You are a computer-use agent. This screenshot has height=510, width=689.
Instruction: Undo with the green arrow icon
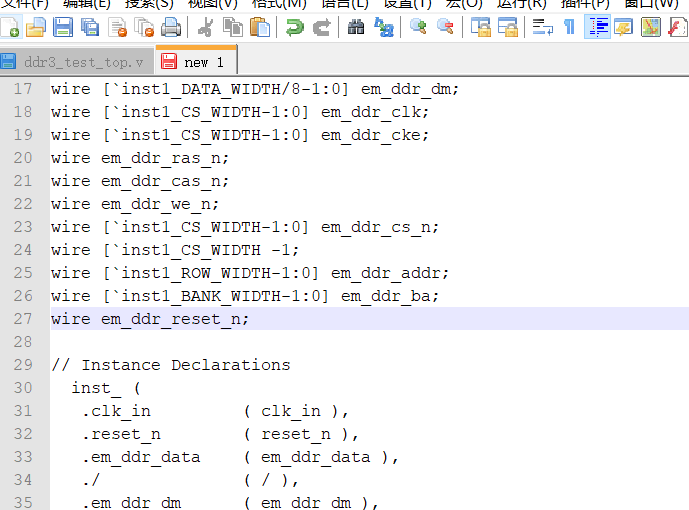(295, 27)
